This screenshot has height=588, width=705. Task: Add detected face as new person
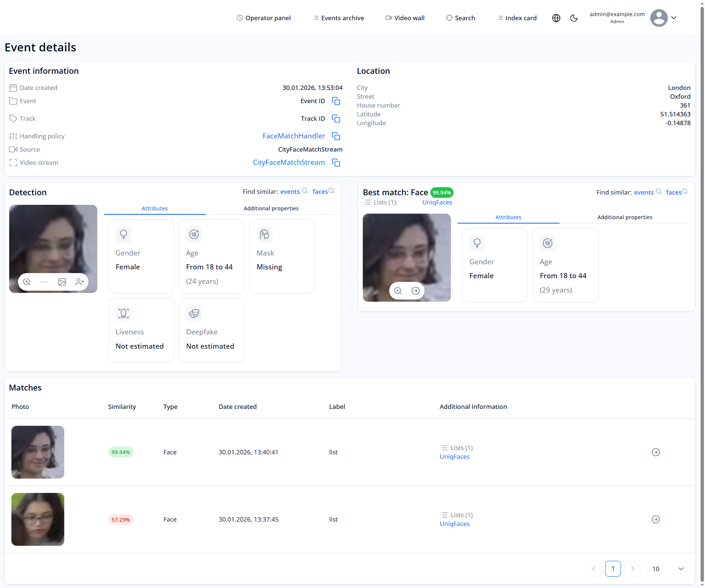(80, 282)
